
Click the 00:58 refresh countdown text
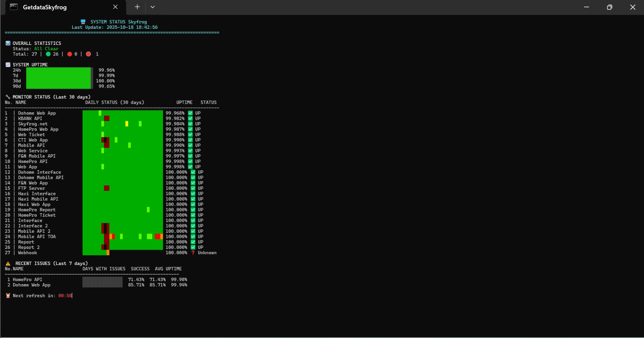coord(65,295)
